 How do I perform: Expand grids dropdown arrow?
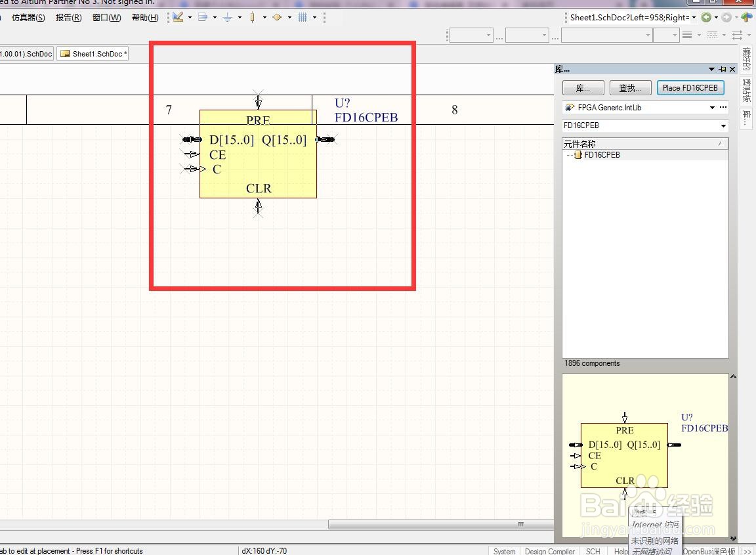coord(315,17)
